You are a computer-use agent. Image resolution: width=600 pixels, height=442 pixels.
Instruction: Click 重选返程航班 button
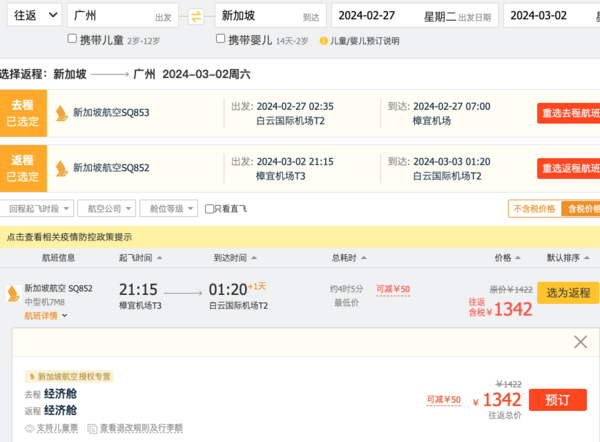[x=569, y=168]
